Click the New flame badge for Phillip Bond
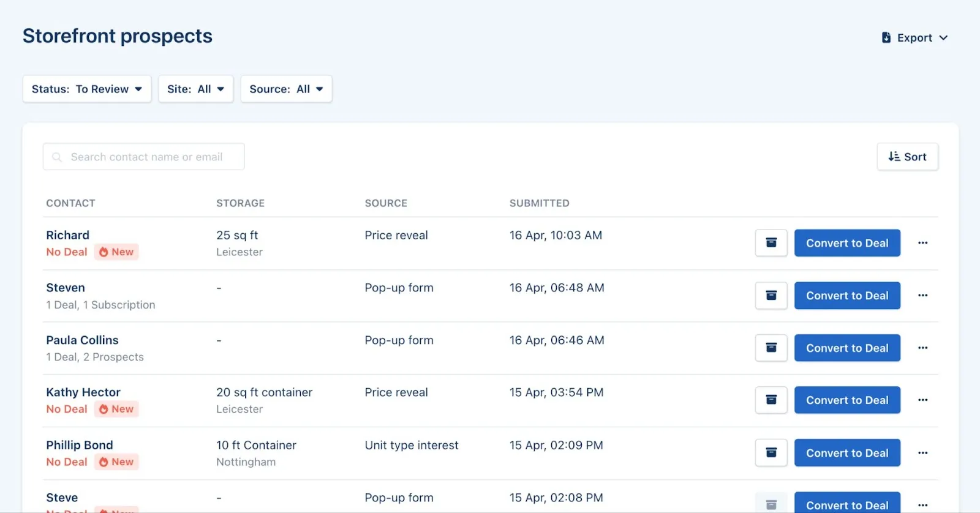This screenshot has width=980, height=513. [x=116, y=462]
